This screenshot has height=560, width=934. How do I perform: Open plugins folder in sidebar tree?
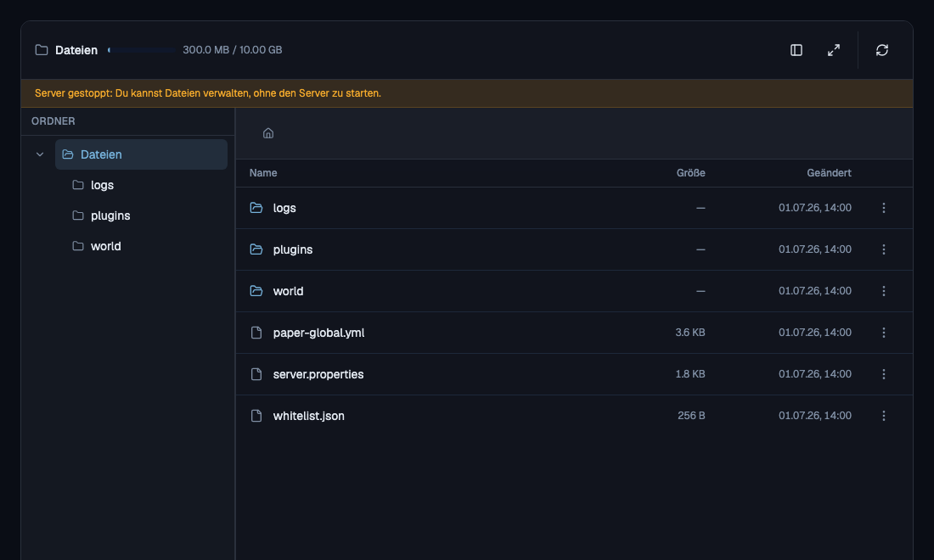tap(110, 216)
